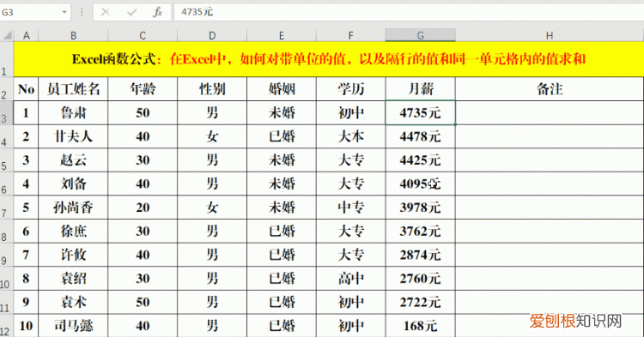The height and width of the screenshot is (337, 644).
Task: Click the 备注 header cell
Action: (550, 89)
